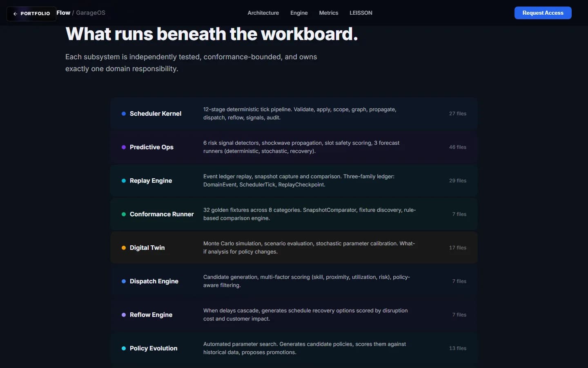
Task: Select the Dispatch Engine title
Action: coord(154,281)
